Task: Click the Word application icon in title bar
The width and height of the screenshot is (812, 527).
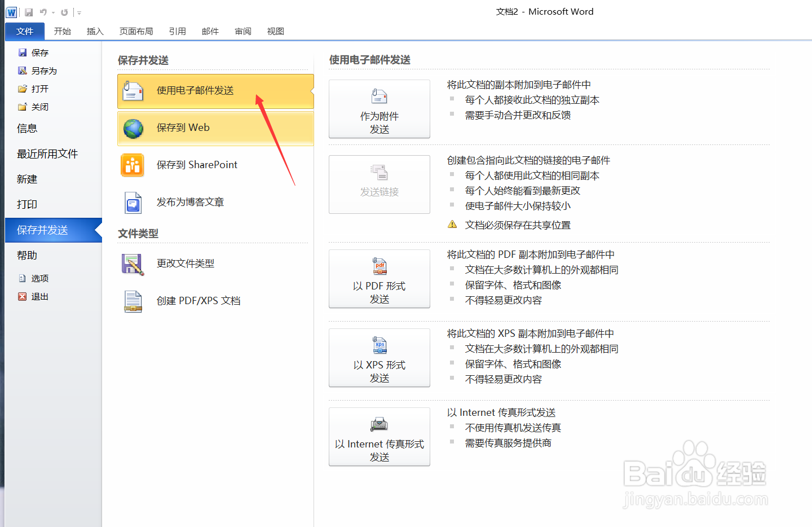Action: (x=11, y=12)
